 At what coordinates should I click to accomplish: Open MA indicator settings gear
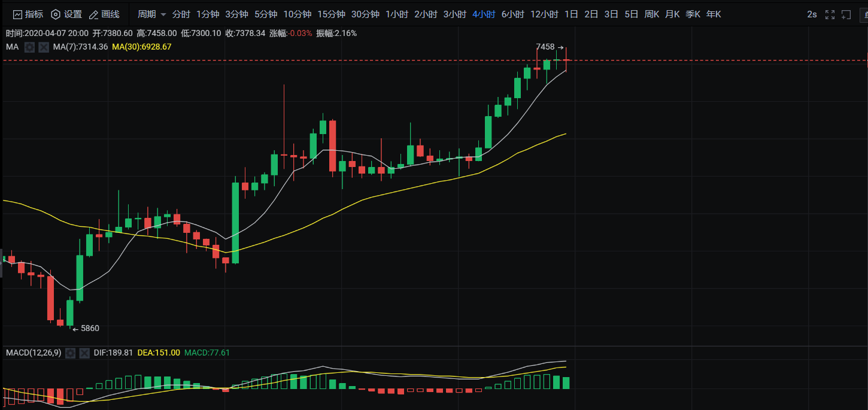29,47
